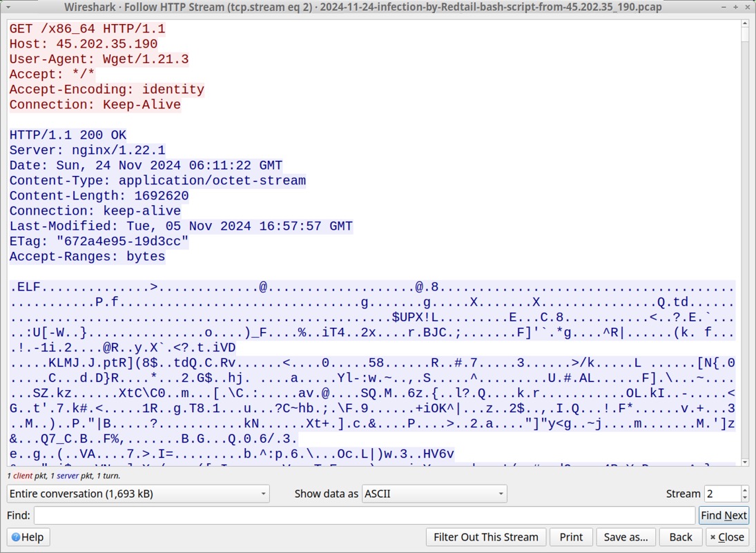Open the Show data as ASCII dropdown
The height and width of the screenshot is (553, 756).
pyautogui.click(x=434, y=494)
